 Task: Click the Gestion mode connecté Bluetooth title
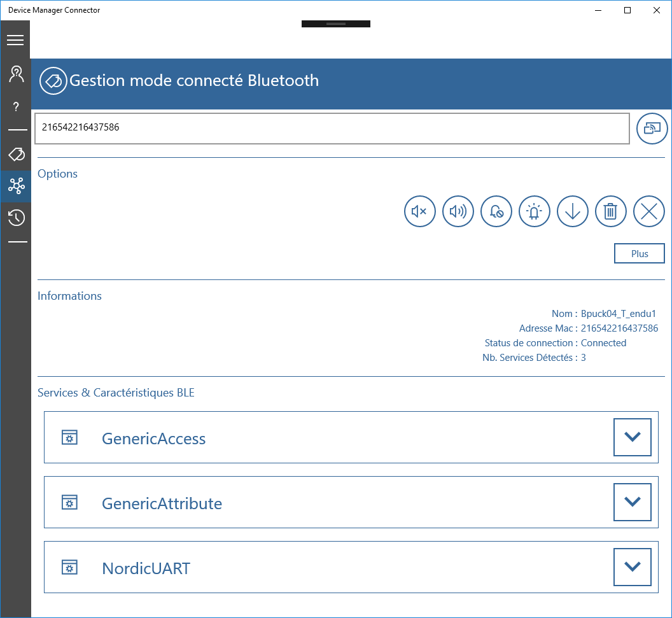pos(193,81)
